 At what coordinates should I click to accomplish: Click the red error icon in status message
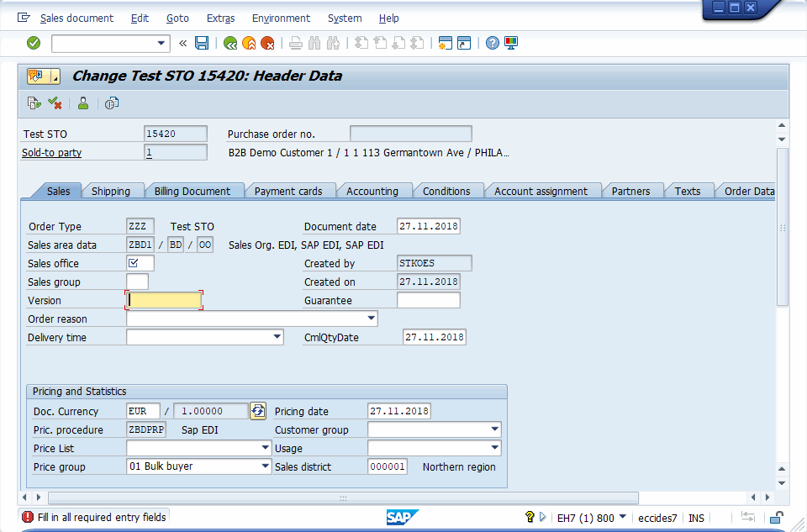pyautogui.click(x=28, y=517)
